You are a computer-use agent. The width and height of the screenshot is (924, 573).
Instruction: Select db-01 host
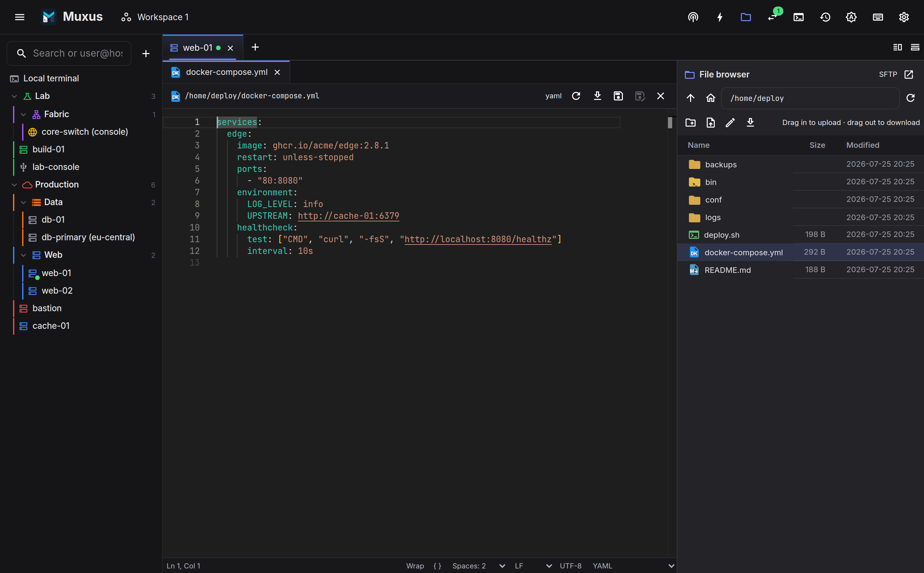[53, 220]
